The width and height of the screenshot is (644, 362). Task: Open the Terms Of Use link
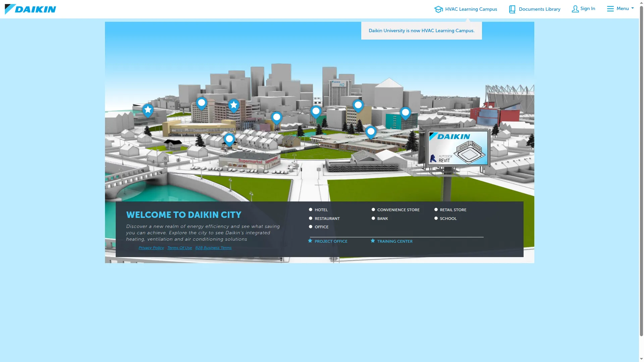180,248
